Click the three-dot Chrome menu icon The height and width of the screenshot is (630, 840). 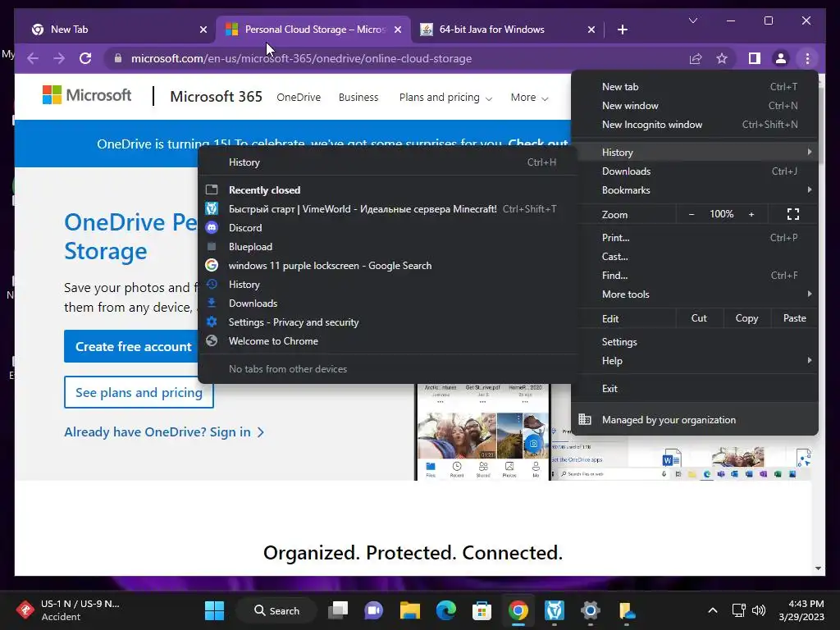point(807,58)
